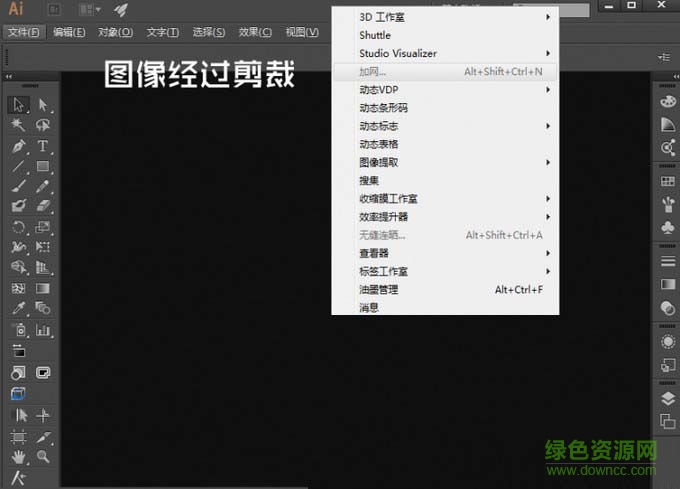Open the 视图(V) menu
This screenshot has height=489, width=680.
click(302, 32)
